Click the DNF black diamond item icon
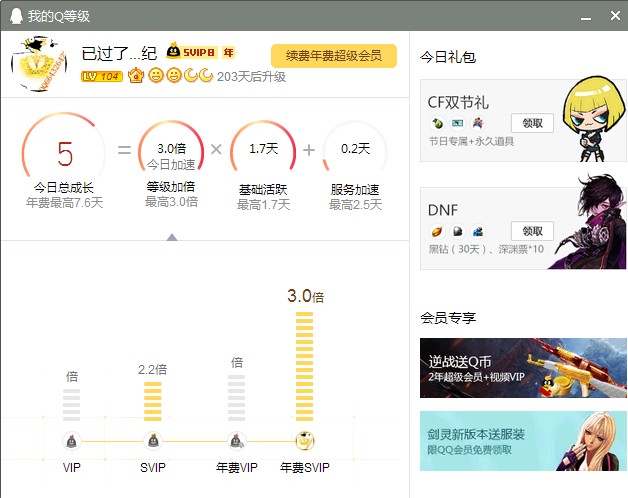 point(457,231)
